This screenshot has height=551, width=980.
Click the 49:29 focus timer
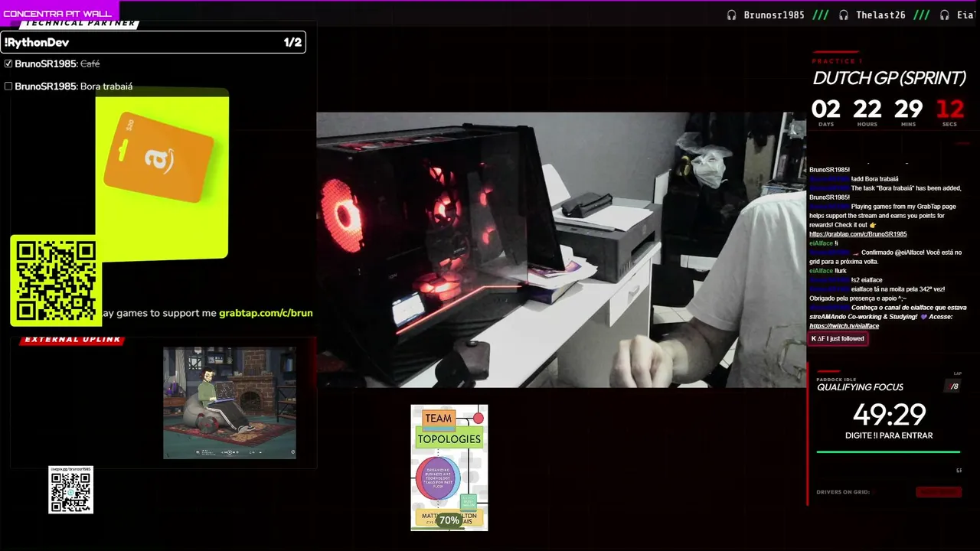click(x=889, y=415)
